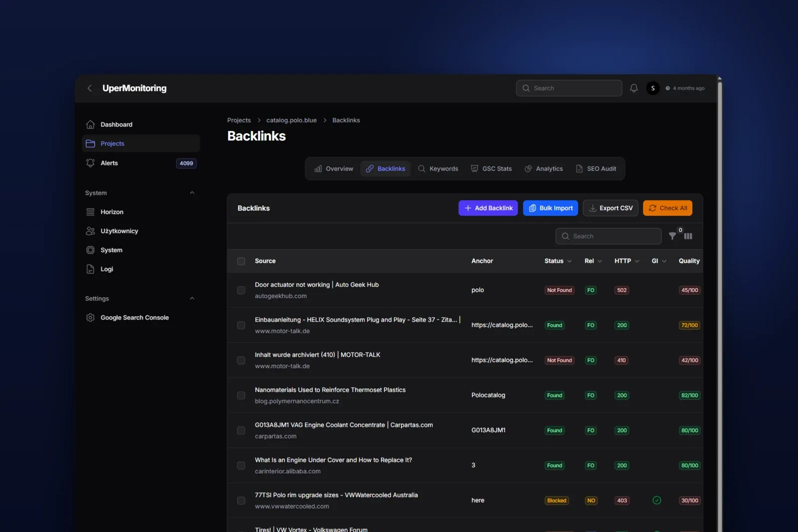Screen dimensions: 798x532
Task: Click the magnifier icon in table search
Action: click(565, 236)
